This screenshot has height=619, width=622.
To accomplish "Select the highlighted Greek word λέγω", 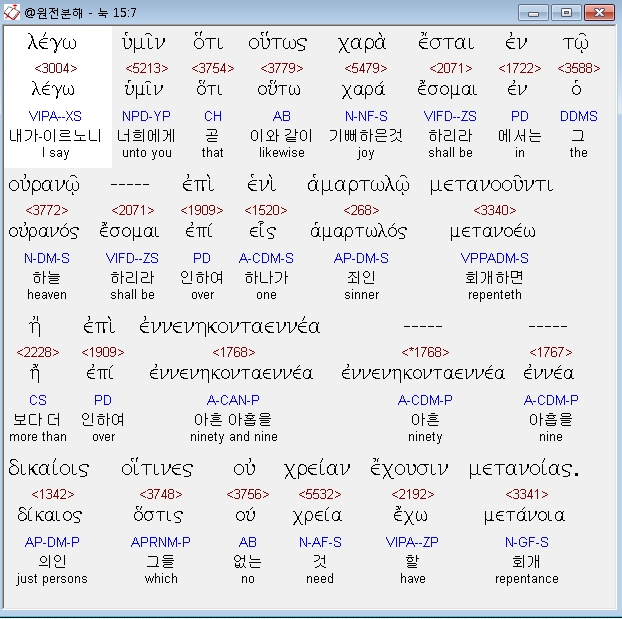I will click(52, 42).
